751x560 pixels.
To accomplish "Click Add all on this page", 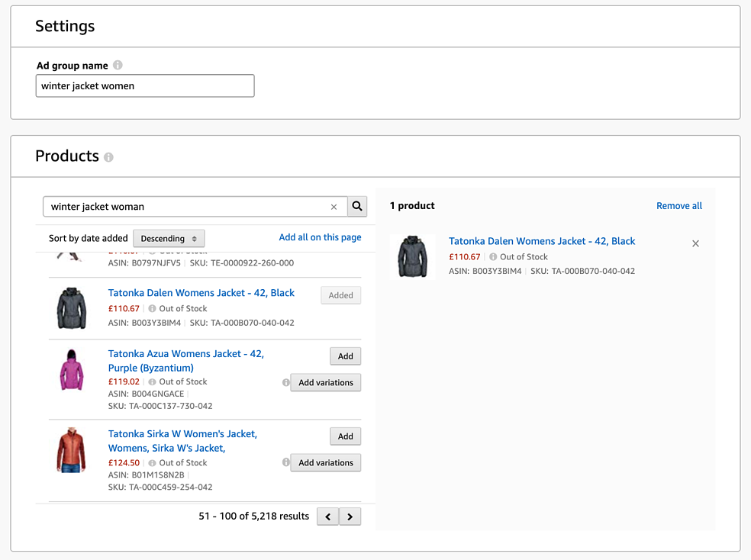I will point(320,237).
